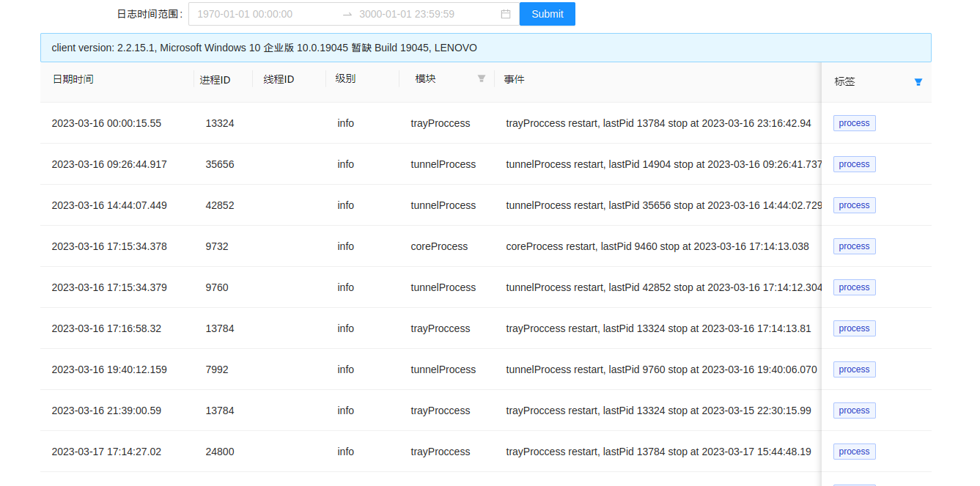Click the 进程ID column header
Viewport: 980px width, 486px height.
tap(215, 79)
